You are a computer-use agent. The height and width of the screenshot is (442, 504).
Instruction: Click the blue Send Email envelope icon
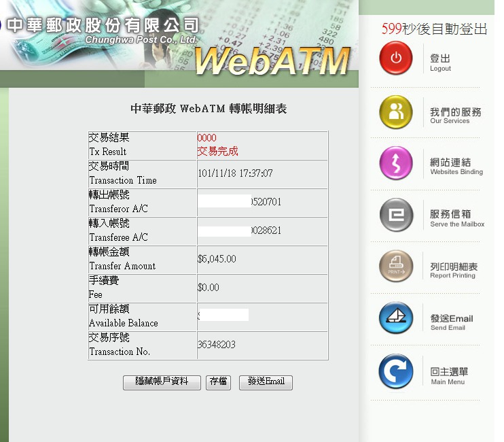point(396,318)
